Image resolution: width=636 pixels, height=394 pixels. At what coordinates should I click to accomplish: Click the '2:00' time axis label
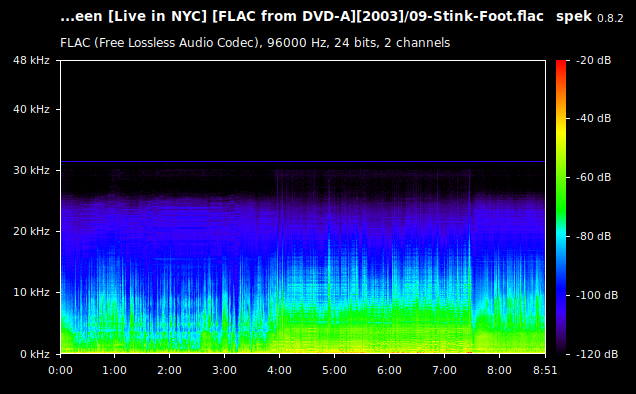(x=170, y=370)
